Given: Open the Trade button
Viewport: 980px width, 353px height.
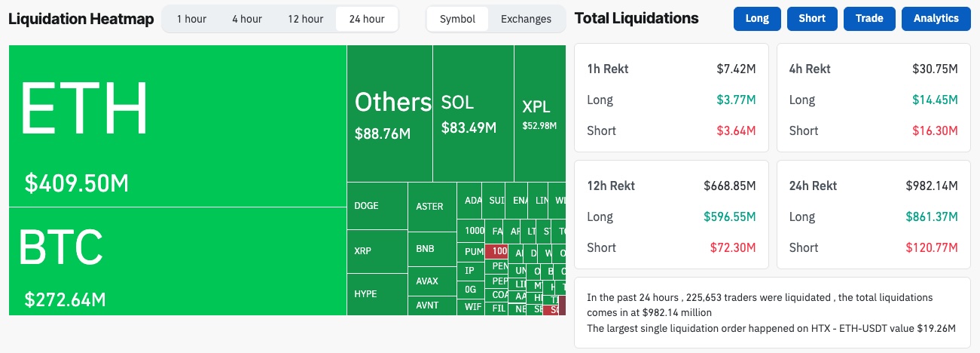Looking at the screenshot, I should [869, 19].
